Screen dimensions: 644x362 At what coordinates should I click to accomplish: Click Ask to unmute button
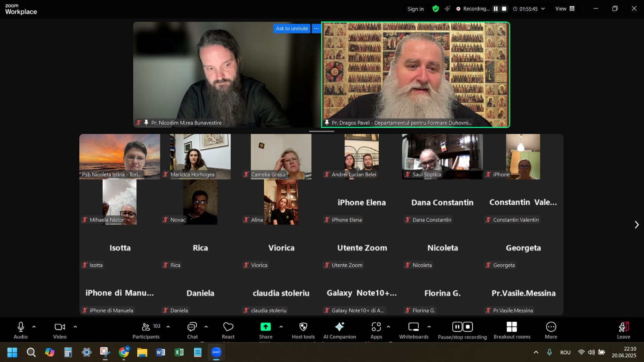pos(292,29)
